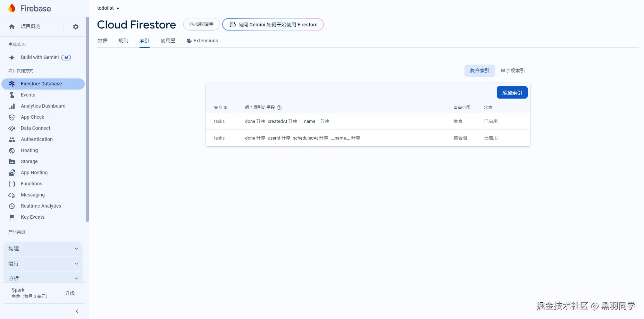The height and width of the screenshot is (319, 644).
Task: Open Analytics Dashboard in the sidebar
Action: (x=43, y=106)
